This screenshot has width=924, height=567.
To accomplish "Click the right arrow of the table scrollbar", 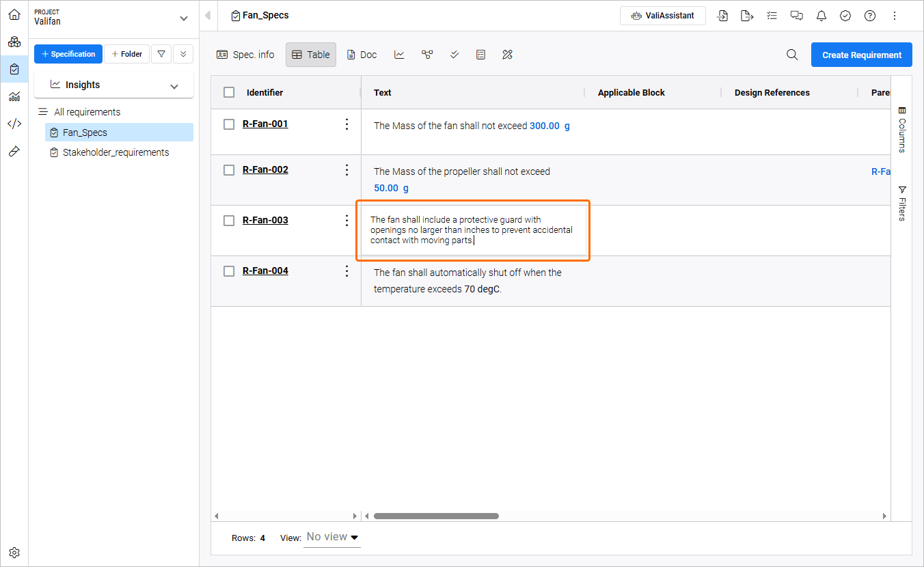I will (x=885, y=516).
